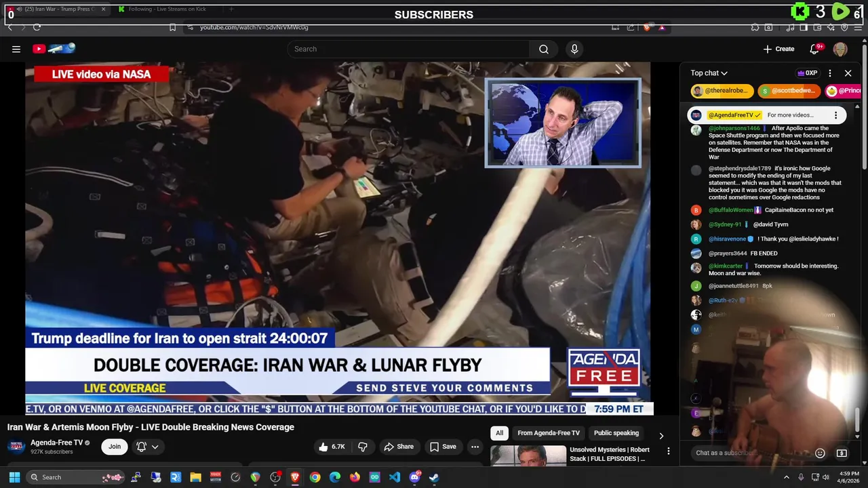The width and height of the screenshot is (868, 488).
Task: Open the browser extensions puzzle icon
Action: [x=755, y=27]
